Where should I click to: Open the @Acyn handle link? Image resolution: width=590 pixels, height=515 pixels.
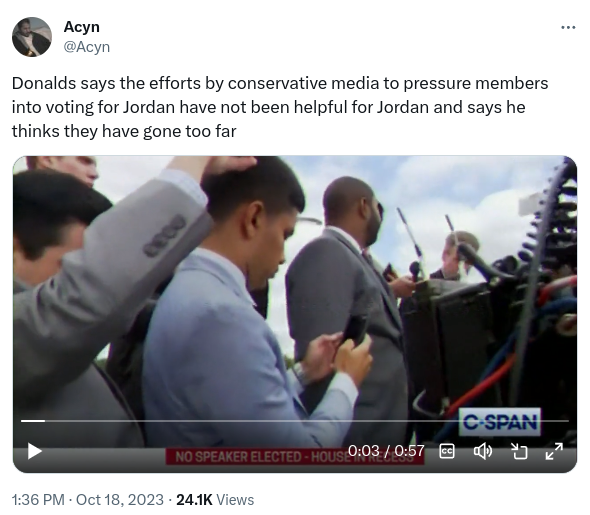point(87,47)
